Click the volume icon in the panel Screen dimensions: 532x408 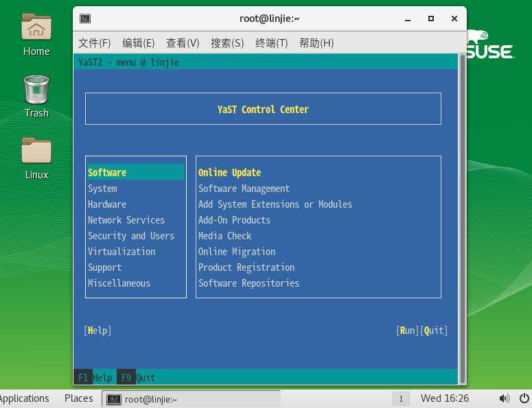[x=504, y=398]
